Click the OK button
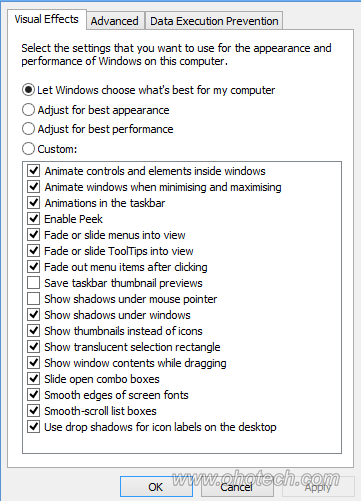Viewport: 361px width, 501px height. click(x=156, y=487)
